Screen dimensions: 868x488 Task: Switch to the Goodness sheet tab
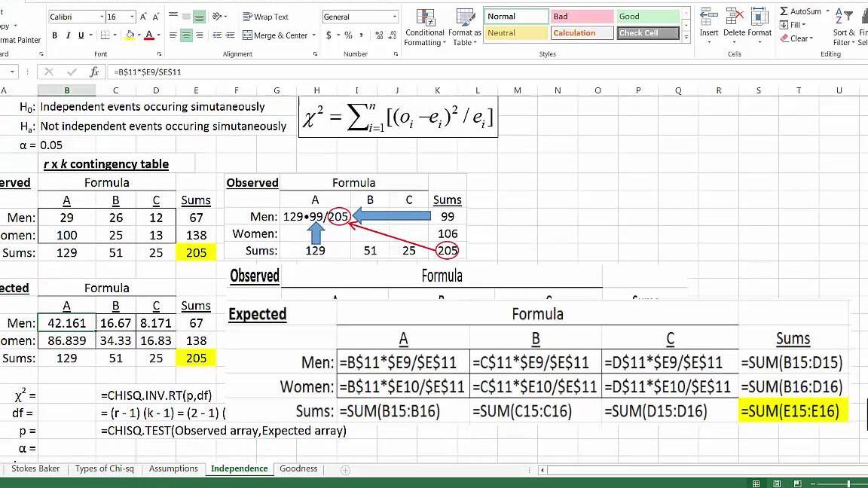[298, 468]
